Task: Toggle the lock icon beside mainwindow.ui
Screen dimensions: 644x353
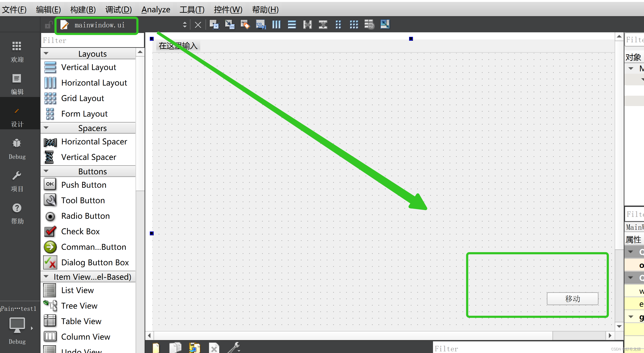Action: [48, 25]
